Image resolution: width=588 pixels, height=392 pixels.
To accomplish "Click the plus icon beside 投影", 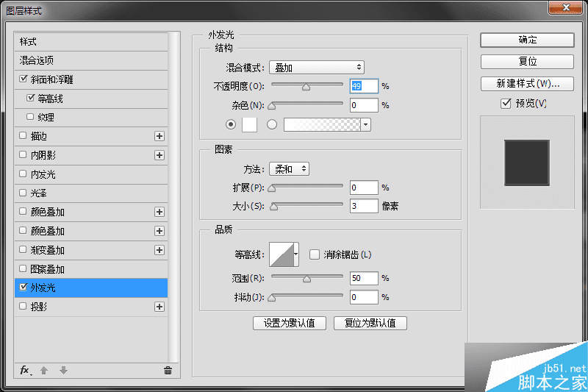I will 159,307.
